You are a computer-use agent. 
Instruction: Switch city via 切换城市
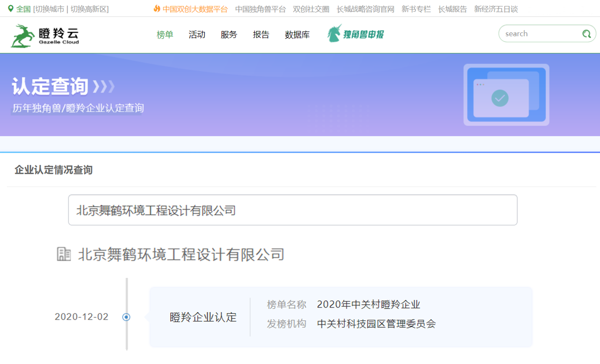[x=49, y=9]
